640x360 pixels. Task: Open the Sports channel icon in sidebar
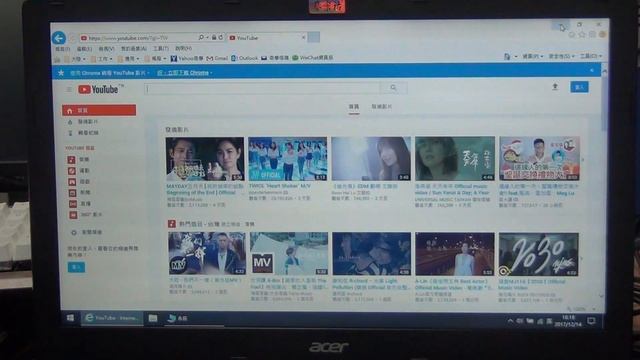tap(72, 171)
